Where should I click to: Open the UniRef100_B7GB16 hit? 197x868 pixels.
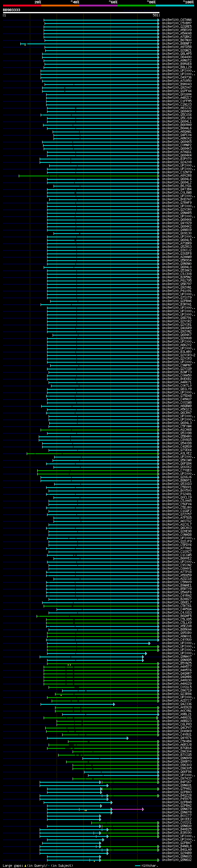tap(177, 748)
